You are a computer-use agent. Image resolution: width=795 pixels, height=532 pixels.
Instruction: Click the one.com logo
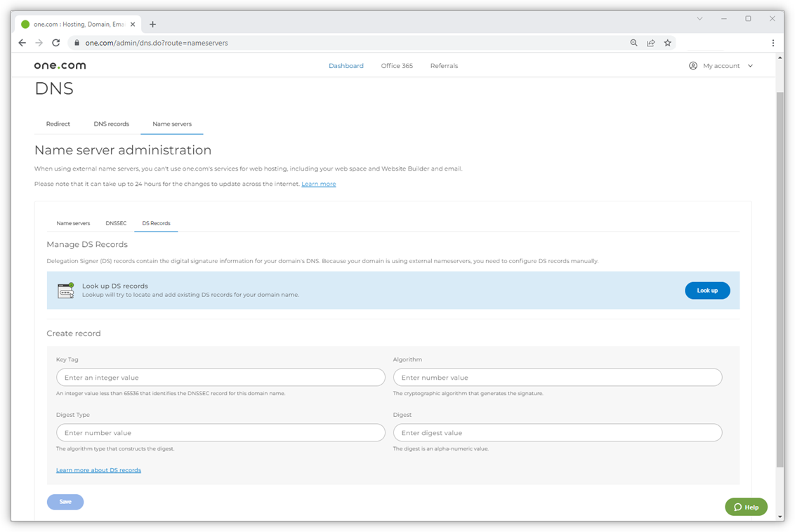tap(60, 65)
